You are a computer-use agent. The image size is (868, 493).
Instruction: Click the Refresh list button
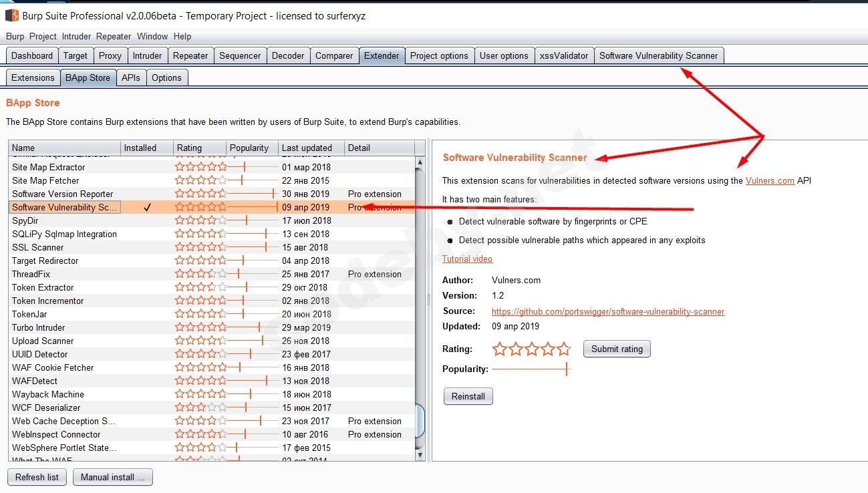click(x=37, y=477)
